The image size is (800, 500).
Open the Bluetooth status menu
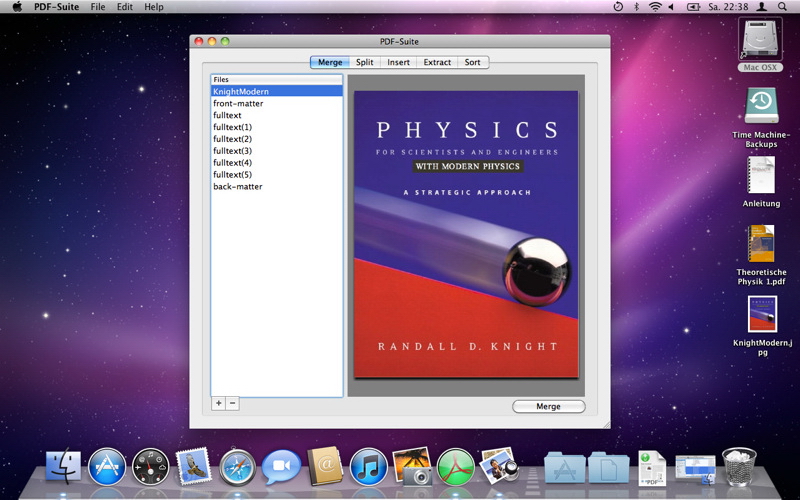point(637,7)
